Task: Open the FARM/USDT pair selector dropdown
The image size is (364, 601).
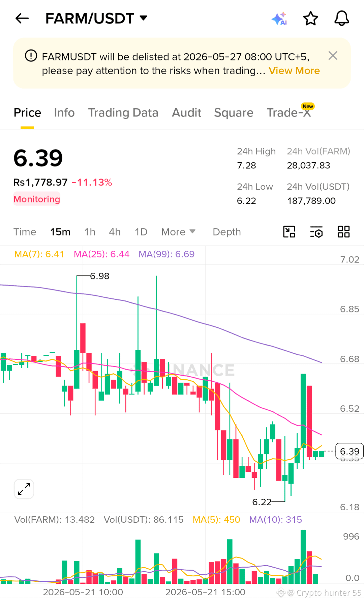Action: tap(96, 18)
